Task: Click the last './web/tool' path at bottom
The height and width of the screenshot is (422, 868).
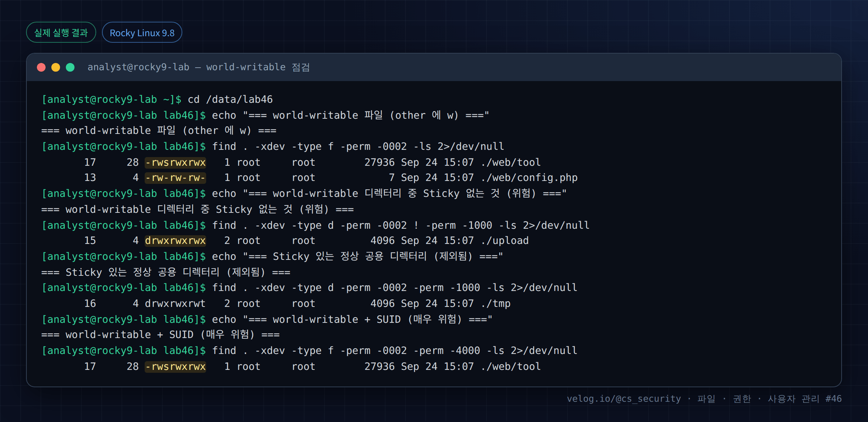Action: coord(511,367)
